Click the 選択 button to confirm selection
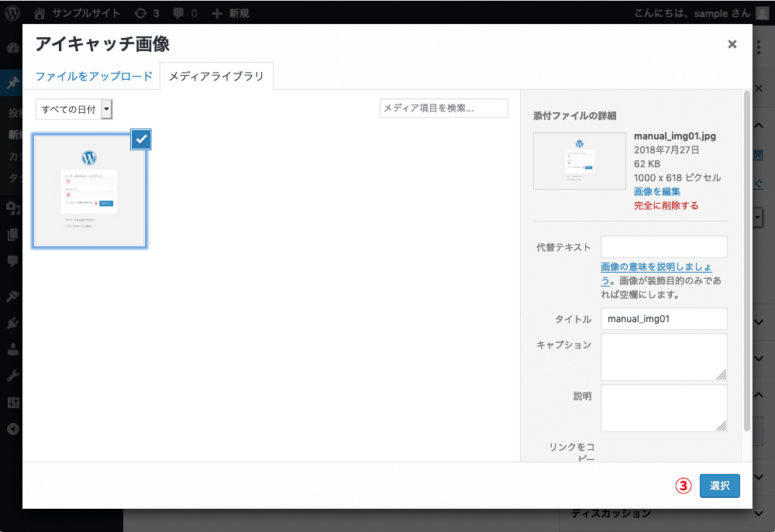Image resolution: width=775 pixels, height=532 pixels. coord(719,486)
